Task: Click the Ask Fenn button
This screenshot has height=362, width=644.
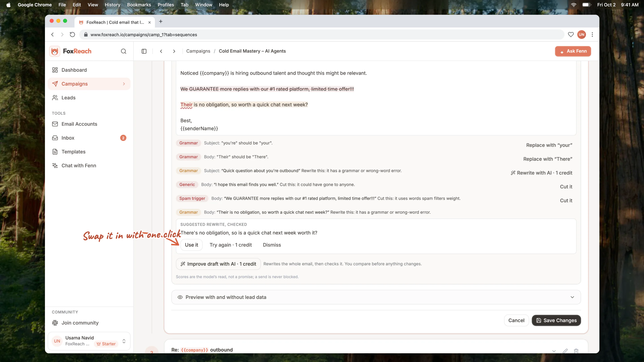Action: (x=573, y=51)
